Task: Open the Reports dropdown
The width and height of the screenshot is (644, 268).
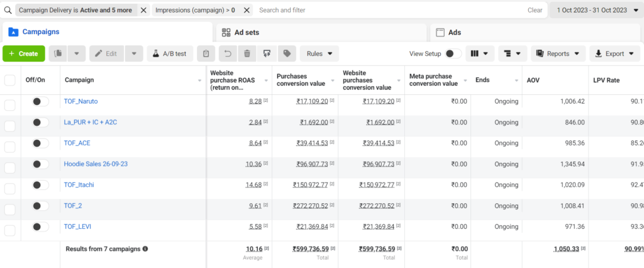Action: pos(558,53)
